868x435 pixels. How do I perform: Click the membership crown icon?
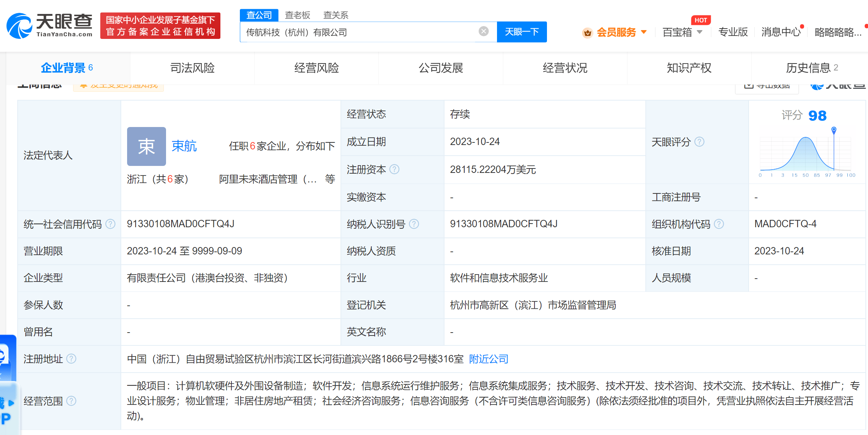[x=587, y=33]
